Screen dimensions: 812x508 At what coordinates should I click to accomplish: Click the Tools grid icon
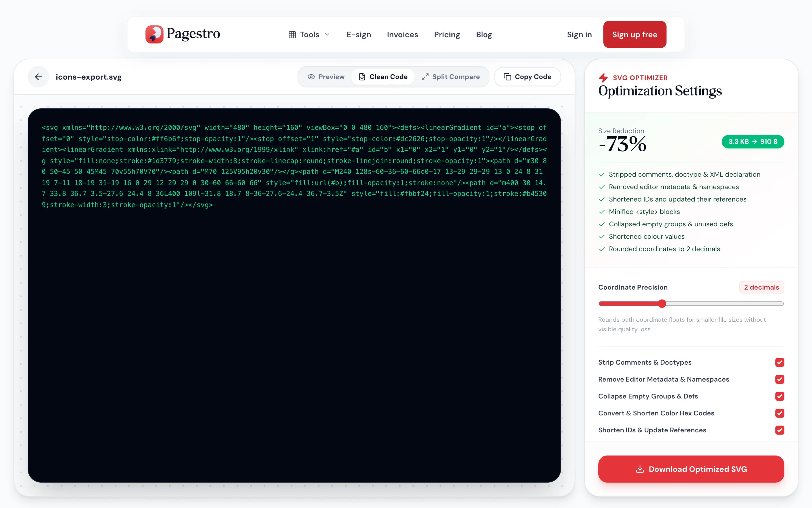tap(292, 35)
